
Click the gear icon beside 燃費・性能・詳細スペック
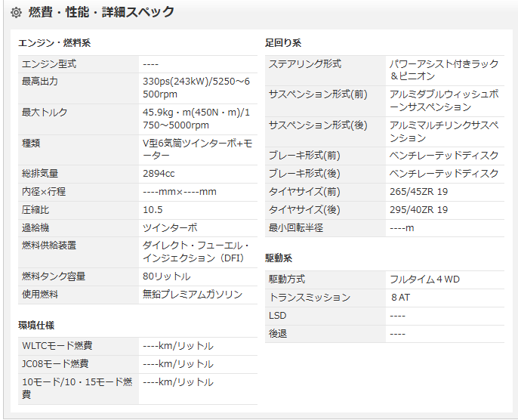(16, 13)
